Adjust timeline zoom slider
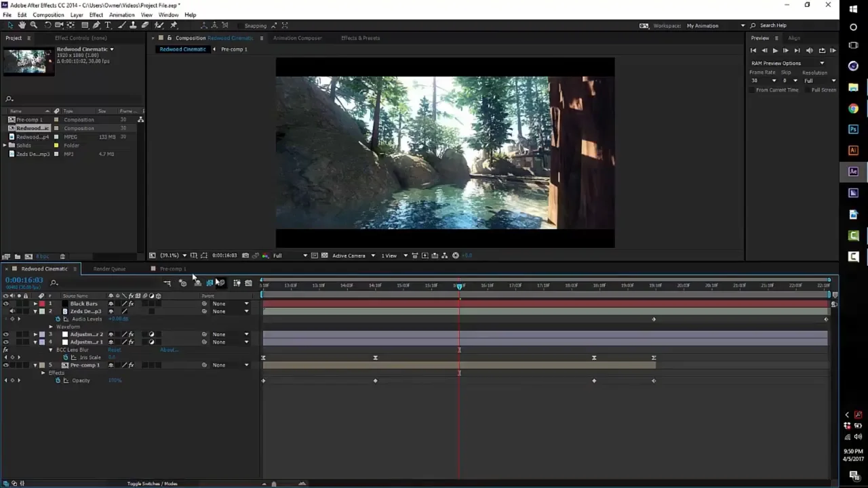This screenshot has width=868, height=488. point(274,484)
